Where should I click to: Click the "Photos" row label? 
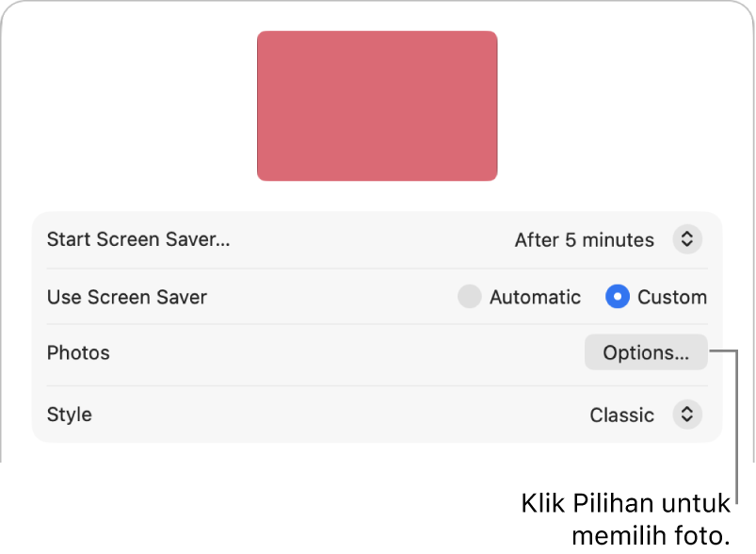tap(78, 353)
